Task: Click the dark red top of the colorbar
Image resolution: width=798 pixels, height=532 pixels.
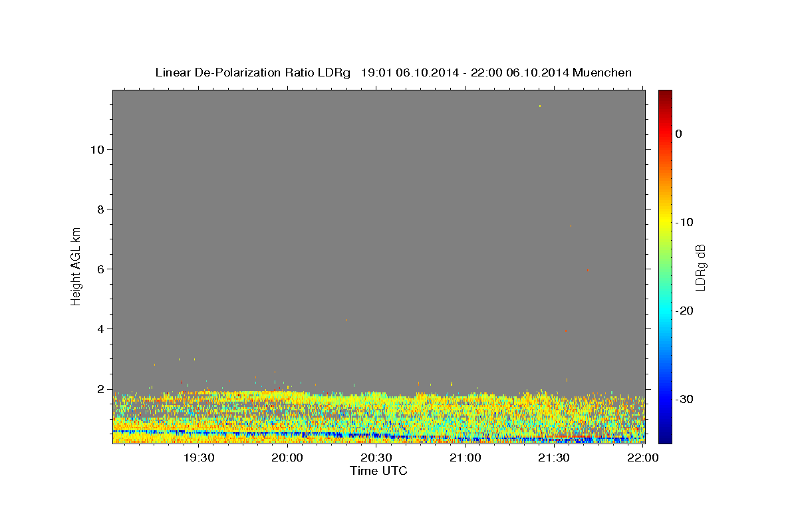Action: (665, 94)
